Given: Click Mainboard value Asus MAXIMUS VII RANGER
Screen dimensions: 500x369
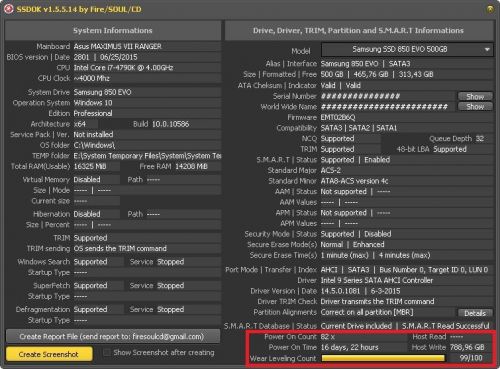Looking at the screenshot, I should tap(117, 46).
